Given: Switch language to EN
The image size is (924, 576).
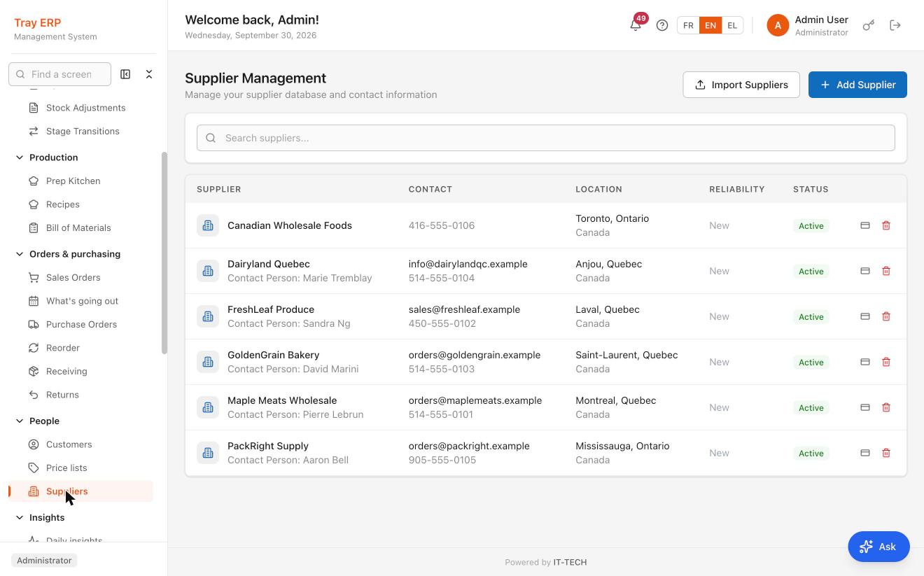Looking at the screenshot, I should 710,25.
